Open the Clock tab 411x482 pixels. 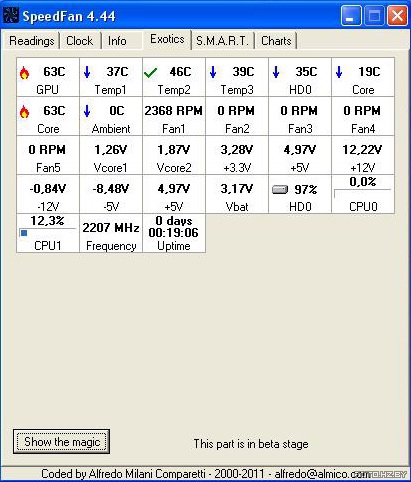tap(80, 41)
